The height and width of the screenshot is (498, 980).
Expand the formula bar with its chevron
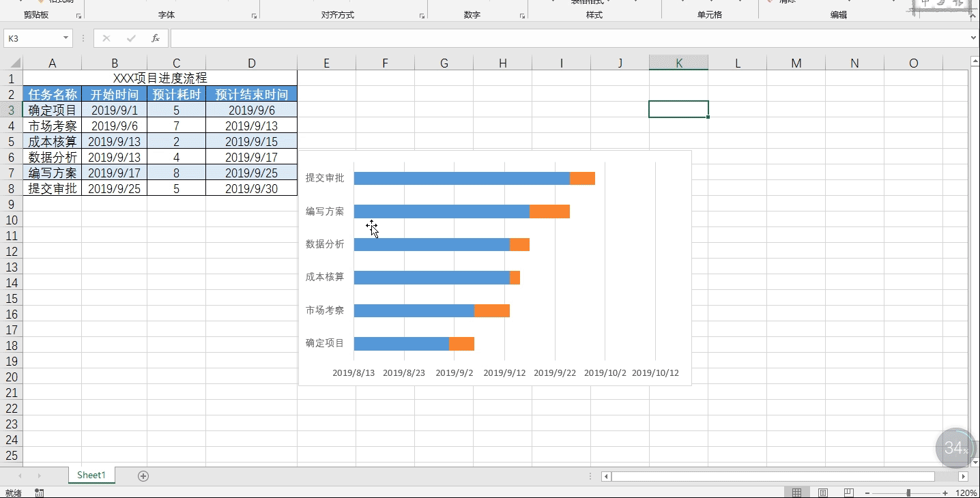pos(974,38)
